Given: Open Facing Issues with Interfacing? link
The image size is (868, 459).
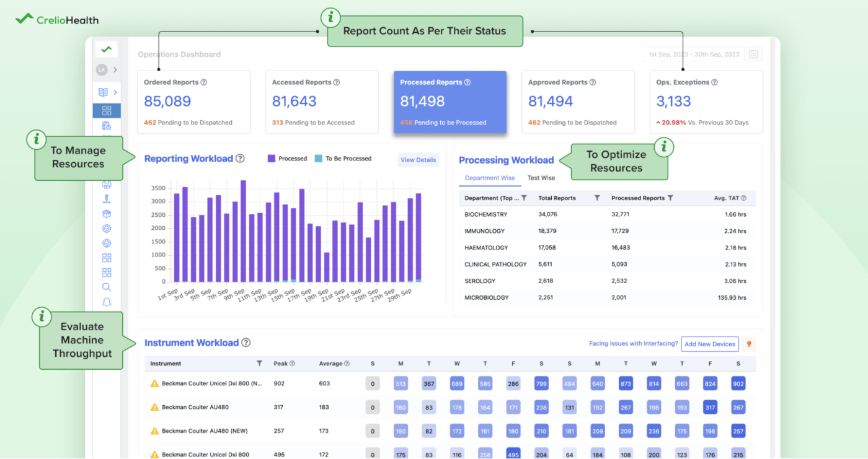Looking at the screenshot, I should 633,344.
